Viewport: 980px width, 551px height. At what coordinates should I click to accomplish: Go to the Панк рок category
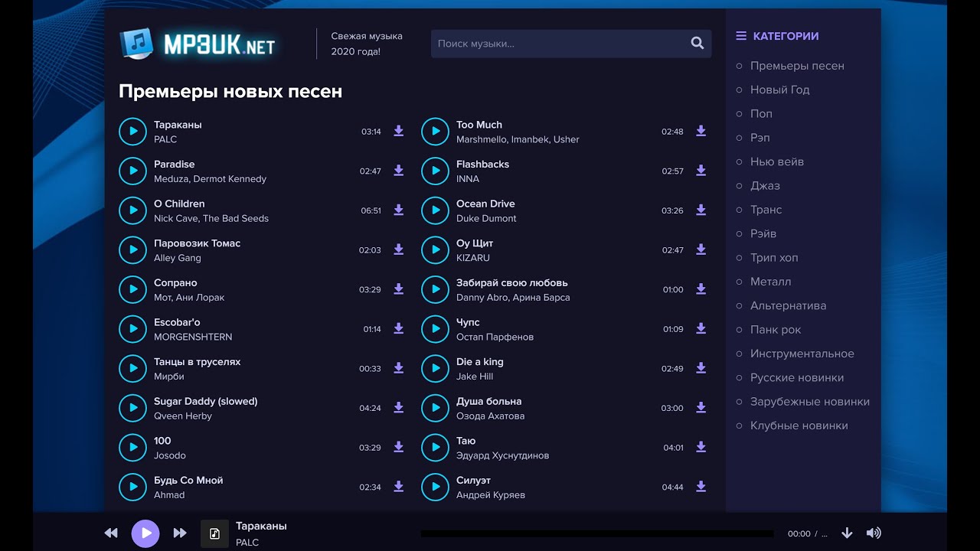[x=776, y=329]
